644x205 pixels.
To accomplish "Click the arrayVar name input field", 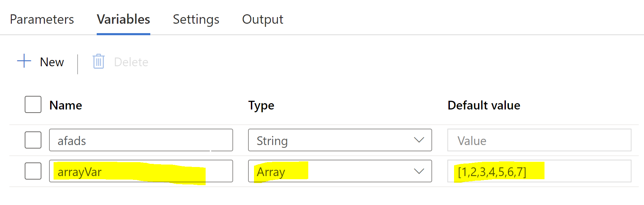I will (x=141, y=171).
